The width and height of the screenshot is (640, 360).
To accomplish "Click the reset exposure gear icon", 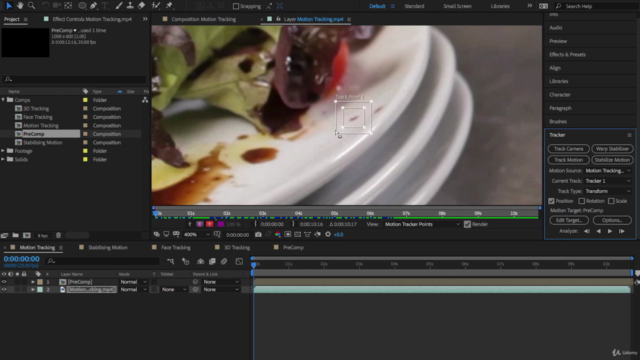I will click(328, 234).
